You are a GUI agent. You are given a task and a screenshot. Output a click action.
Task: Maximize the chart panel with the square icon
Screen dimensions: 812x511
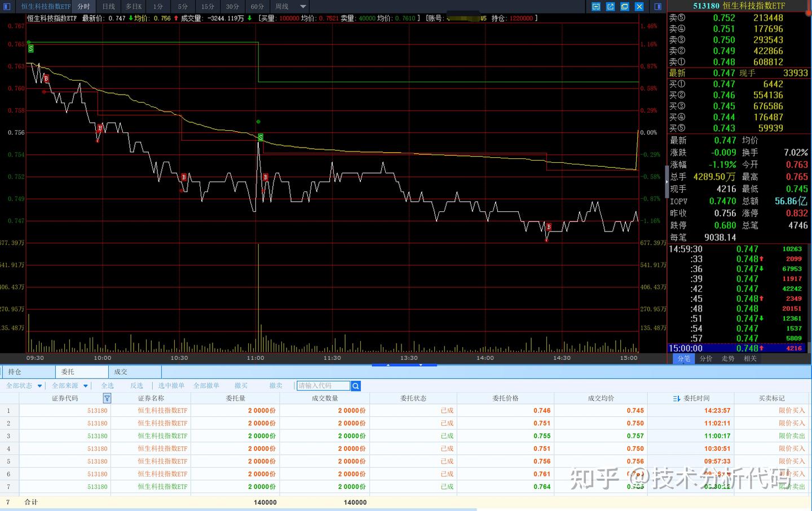pos(625,7)
